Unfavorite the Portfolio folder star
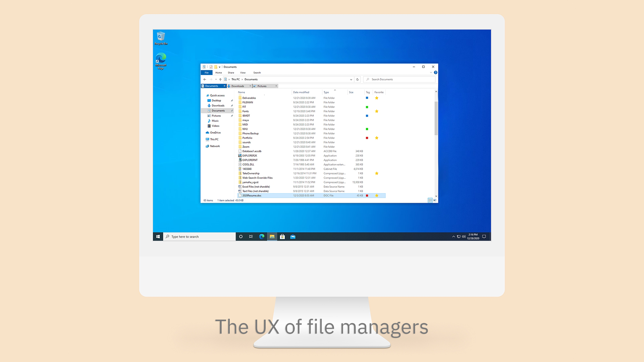644x362 pixels. click(377, 138)
